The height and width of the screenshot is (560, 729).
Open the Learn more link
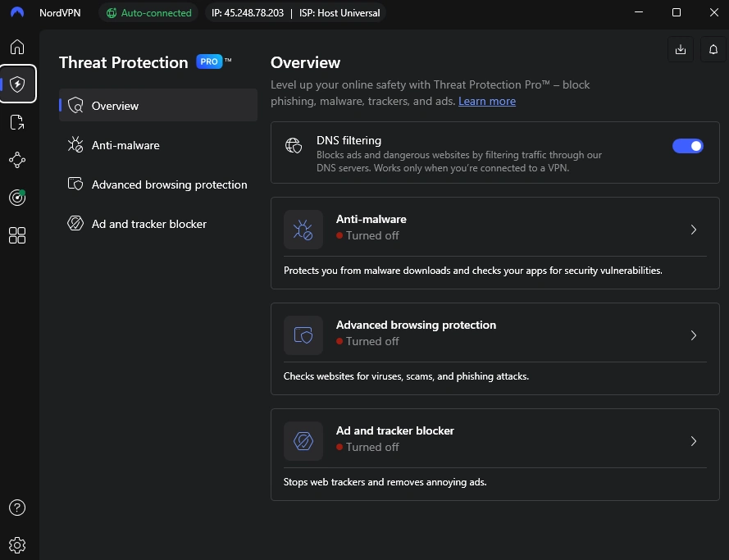487,101
